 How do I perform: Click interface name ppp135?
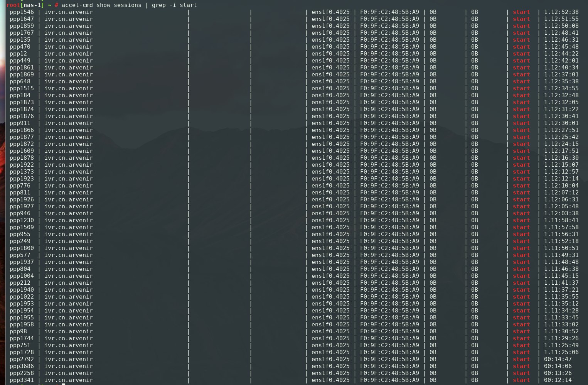click(x=20, y=40)
